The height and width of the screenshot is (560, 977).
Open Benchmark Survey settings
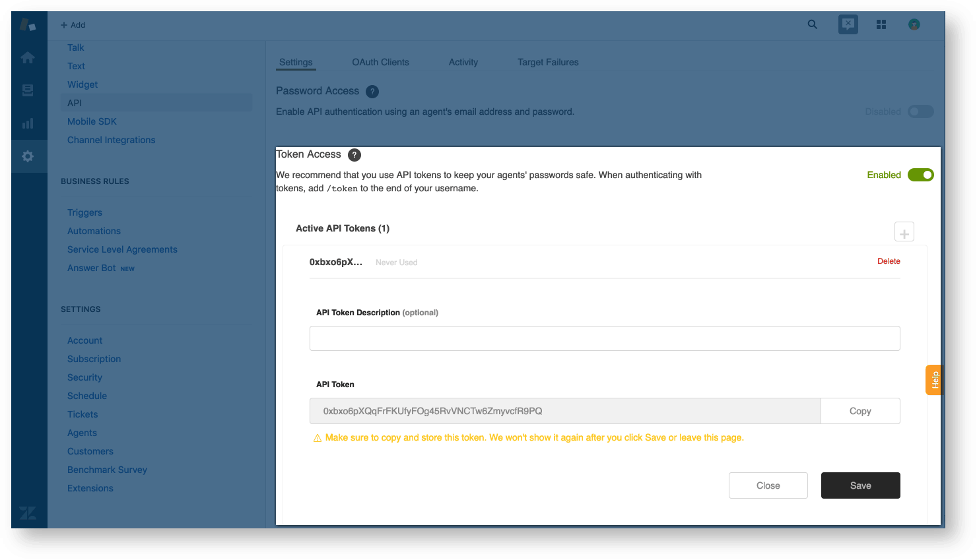pyautogui.click(x=107, y=470)
